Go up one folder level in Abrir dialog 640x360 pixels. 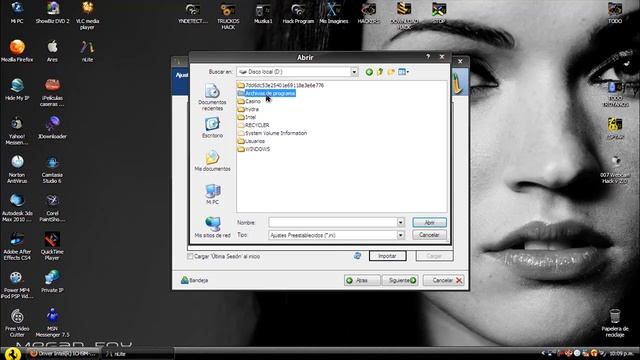click(x=380, y=72)
